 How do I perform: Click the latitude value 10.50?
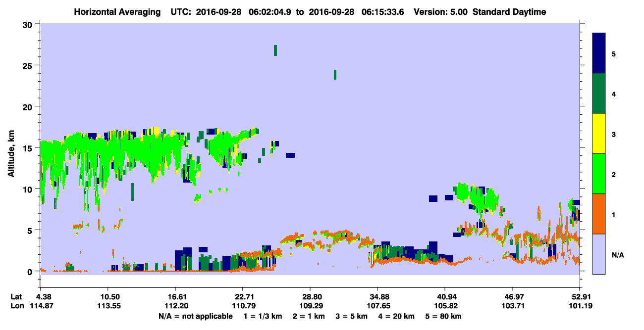click(107, 296)
